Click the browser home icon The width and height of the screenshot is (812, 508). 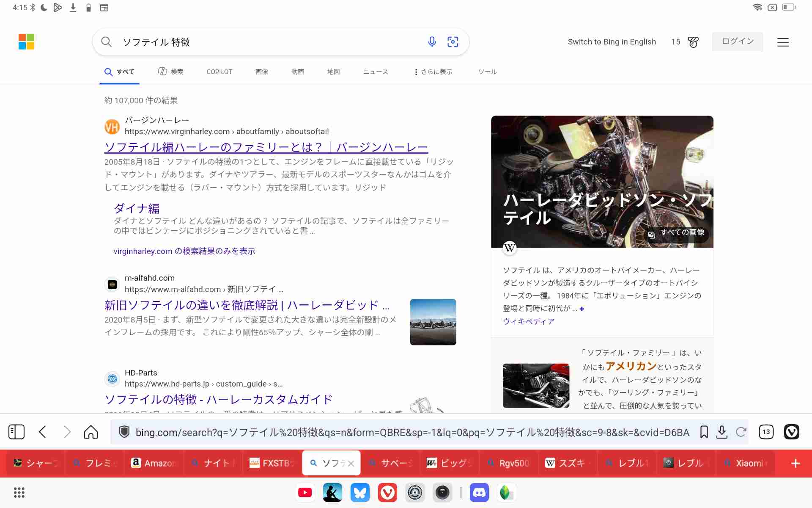91,432
